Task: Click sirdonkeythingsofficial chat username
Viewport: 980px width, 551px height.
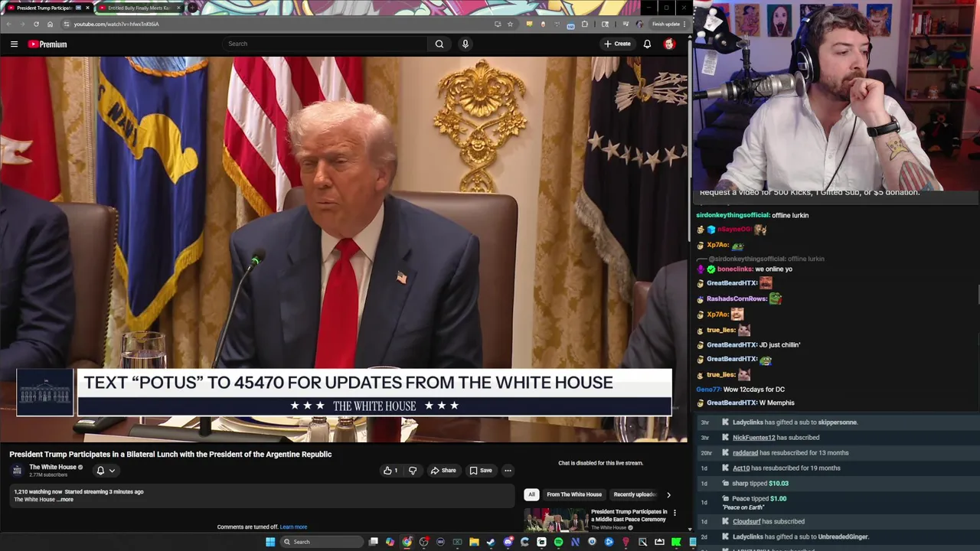Action: [732, 215]
